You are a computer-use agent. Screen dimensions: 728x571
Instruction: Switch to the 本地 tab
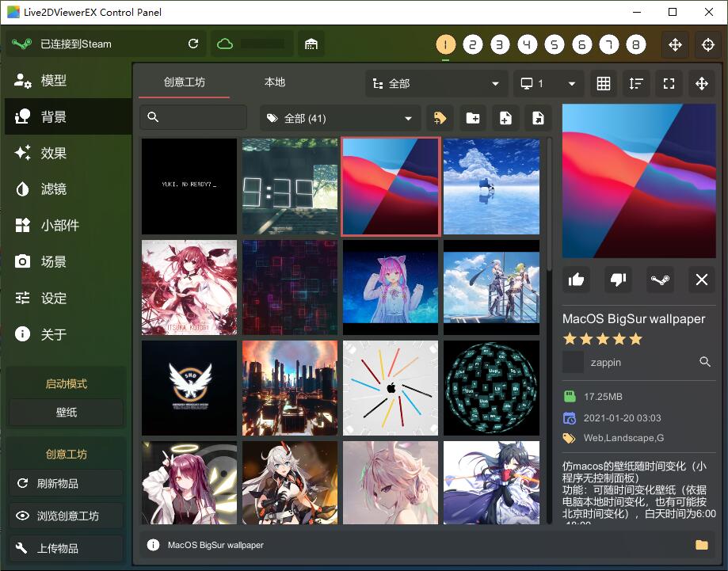point(274,82)
